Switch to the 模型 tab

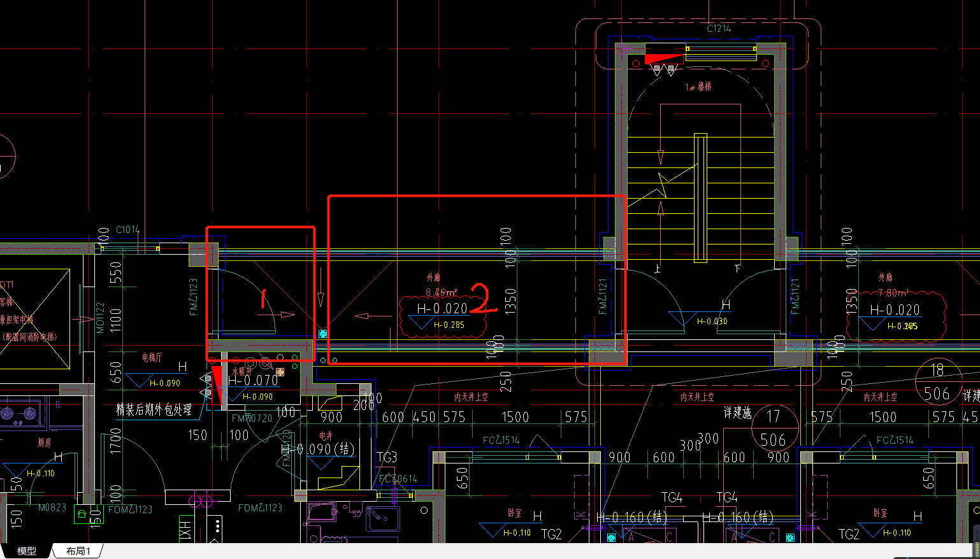[x=26, y=551]
